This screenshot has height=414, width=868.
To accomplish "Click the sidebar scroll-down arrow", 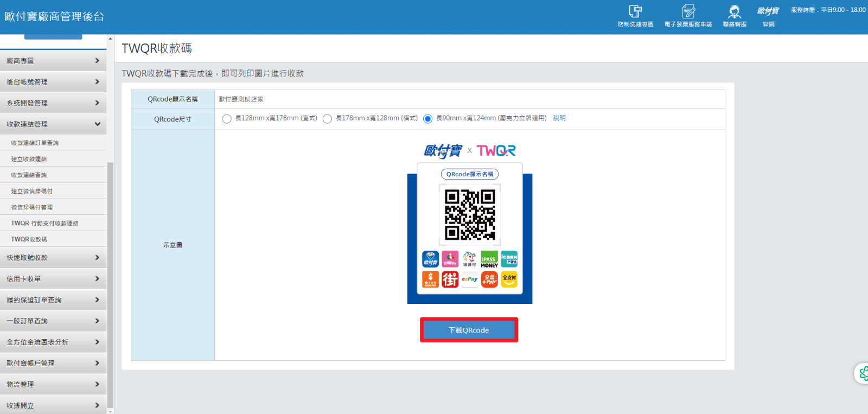I will 111,411.
